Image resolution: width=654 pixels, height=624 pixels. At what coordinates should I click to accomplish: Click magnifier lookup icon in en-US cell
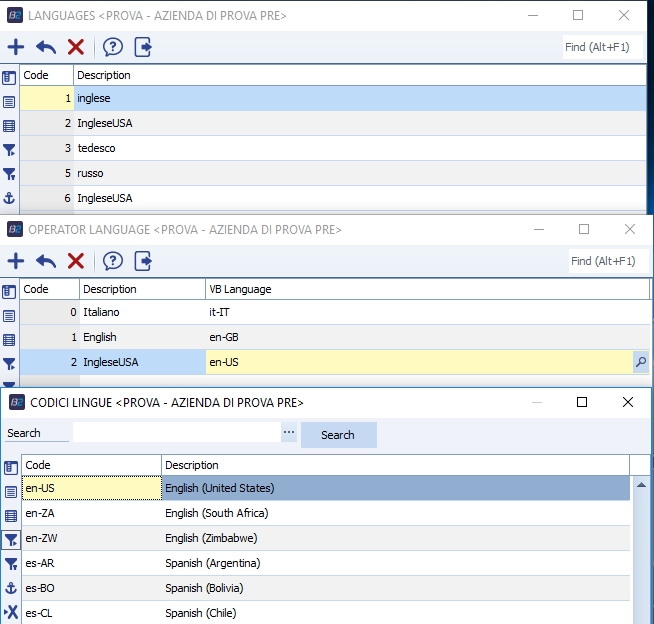coord(641,362)
